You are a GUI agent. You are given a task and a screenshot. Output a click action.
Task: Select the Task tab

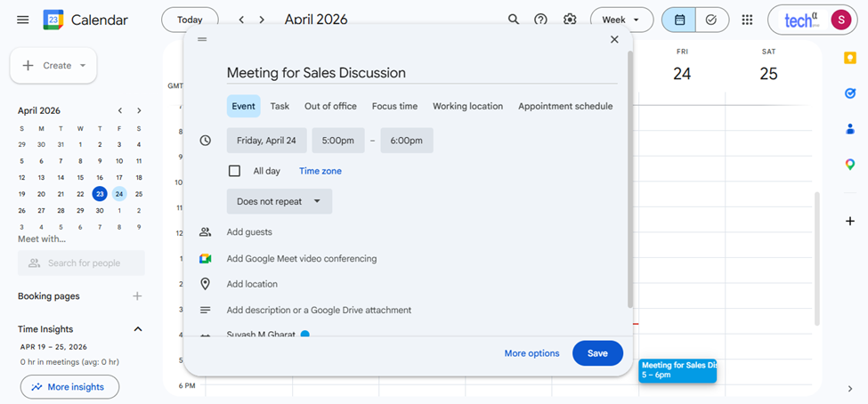[280, 106]
